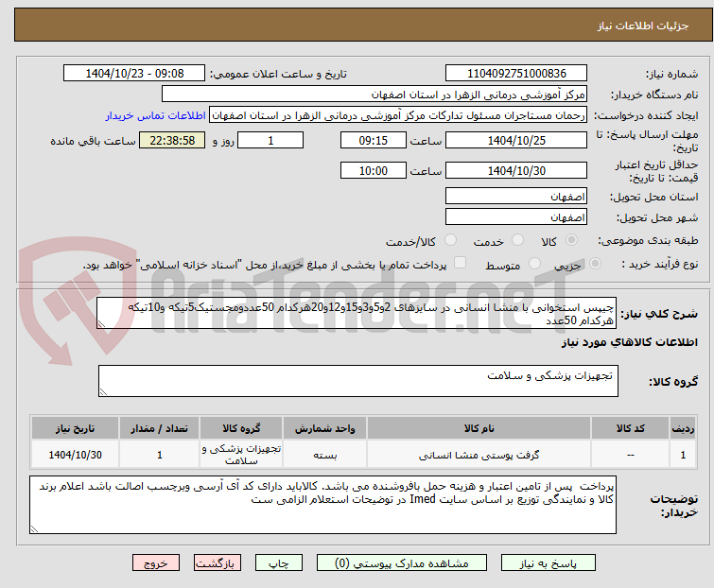Select the خدمت radio button

click(x=517, y=240)
